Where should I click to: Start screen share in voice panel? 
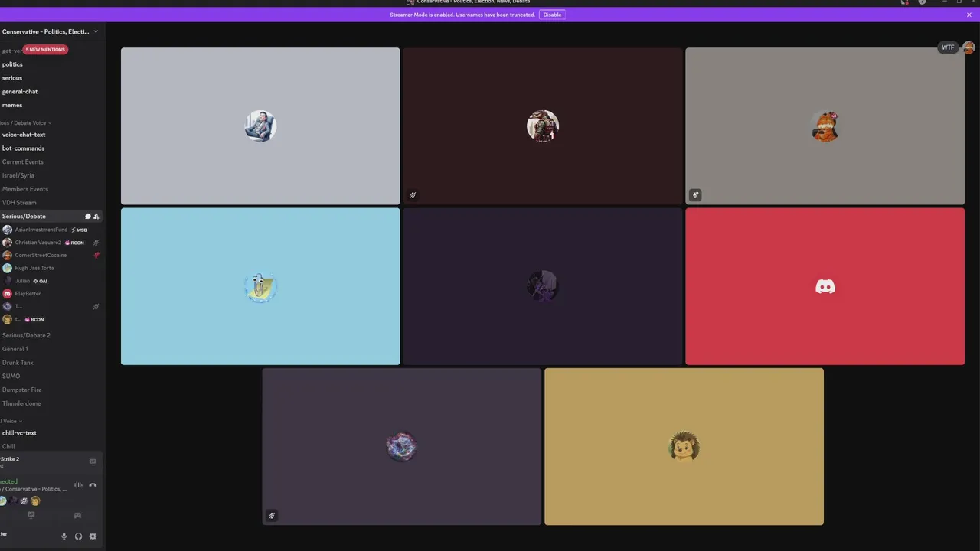(x=31, y=516)
